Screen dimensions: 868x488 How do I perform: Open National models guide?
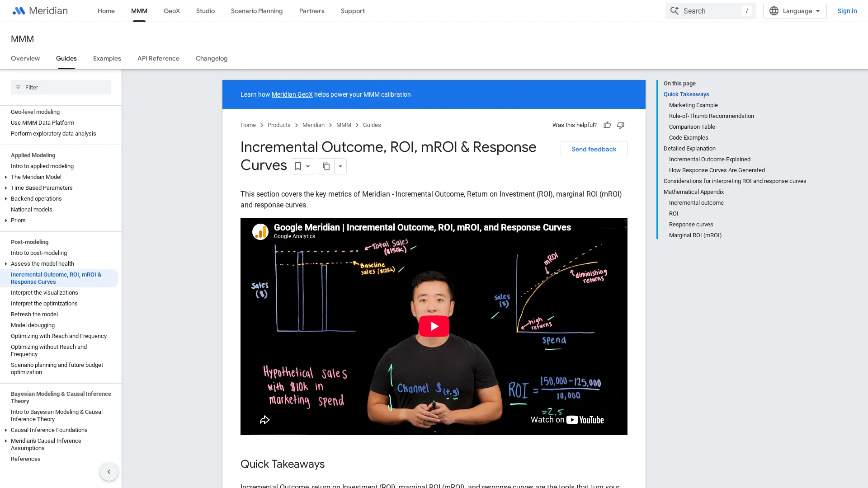pyautogui.click(x=32, y=210)
